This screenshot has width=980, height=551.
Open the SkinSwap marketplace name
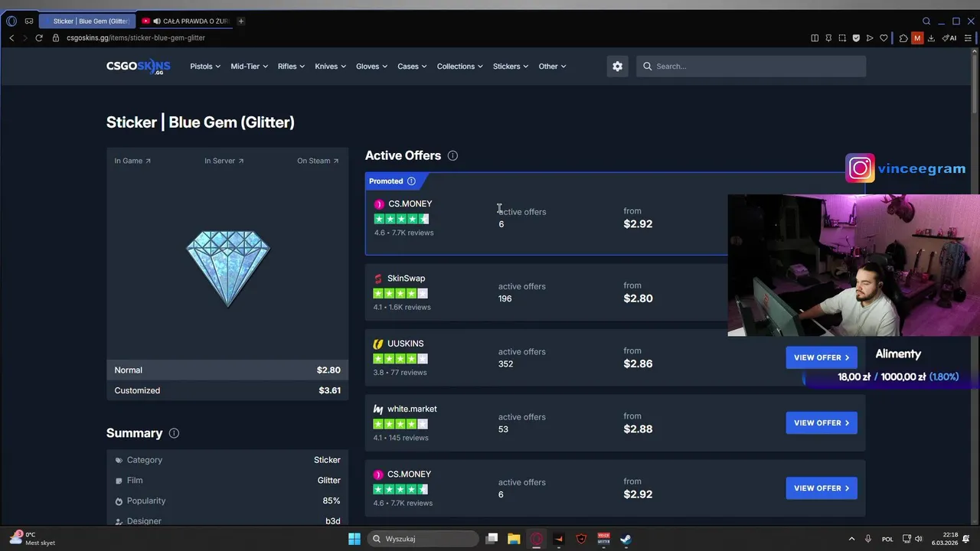(x=406, y=279)
